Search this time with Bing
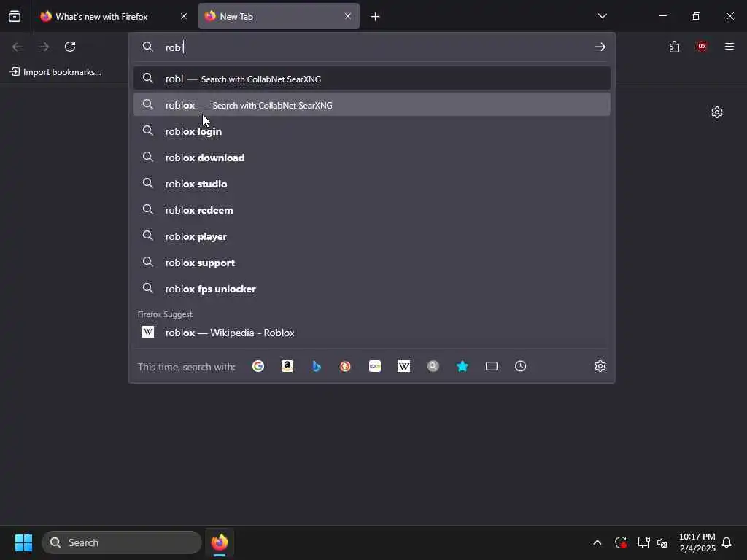This screenshot has width=747, height=560. 317,366
